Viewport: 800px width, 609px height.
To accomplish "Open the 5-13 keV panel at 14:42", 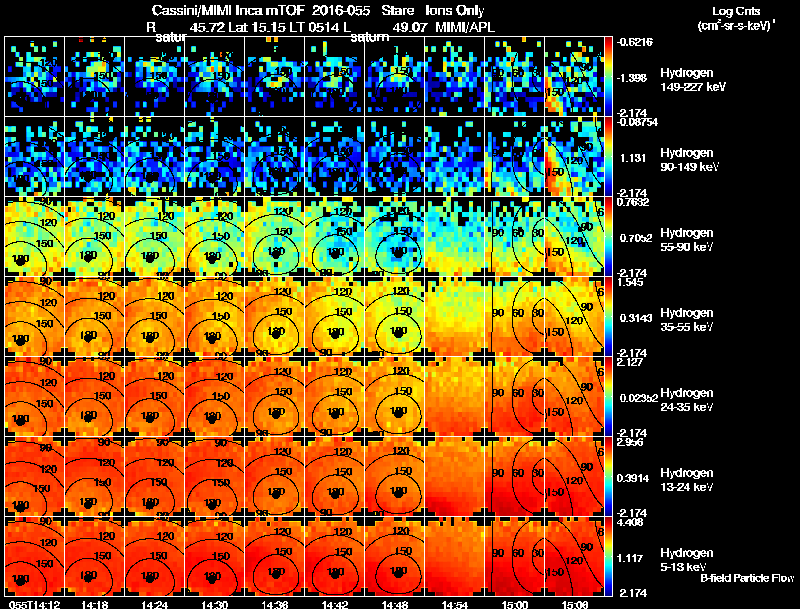I will 335,556.
